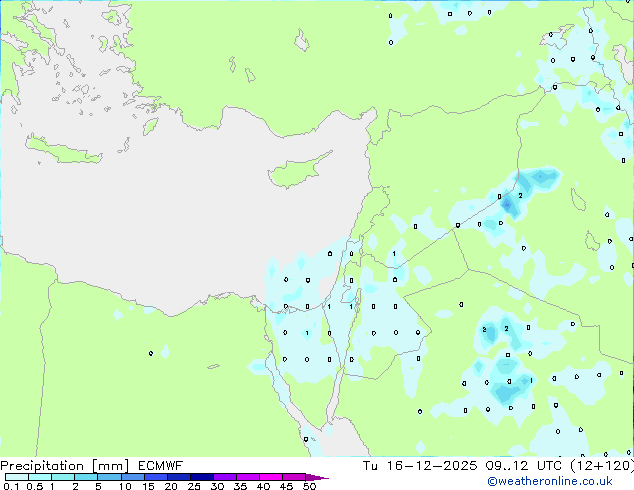Click the date 'Tu 16-12-2025'
This screenshot has height=490, width=634.
coord(420,466)
